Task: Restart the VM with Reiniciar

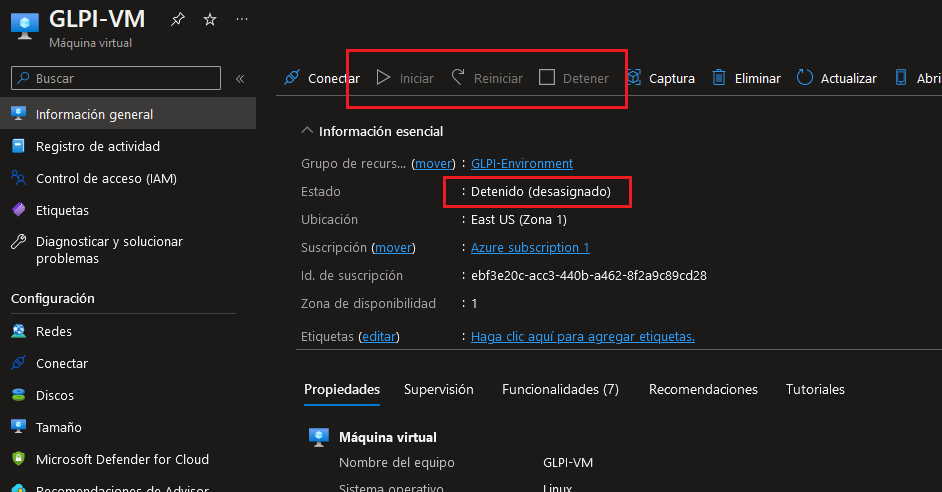Action: [487, 78]
